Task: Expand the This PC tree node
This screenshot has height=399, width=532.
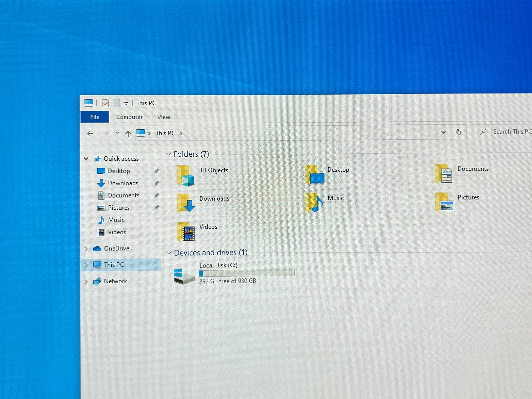Action: point(86,265)
